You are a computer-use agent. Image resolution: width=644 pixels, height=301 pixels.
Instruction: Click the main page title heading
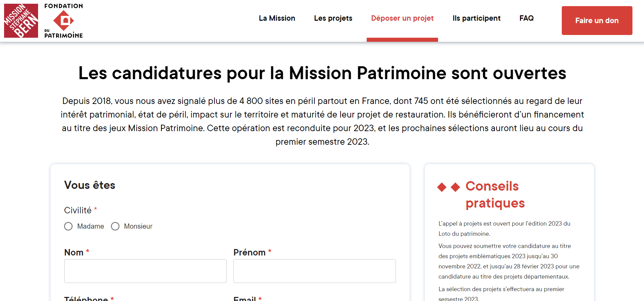(322, 73)
